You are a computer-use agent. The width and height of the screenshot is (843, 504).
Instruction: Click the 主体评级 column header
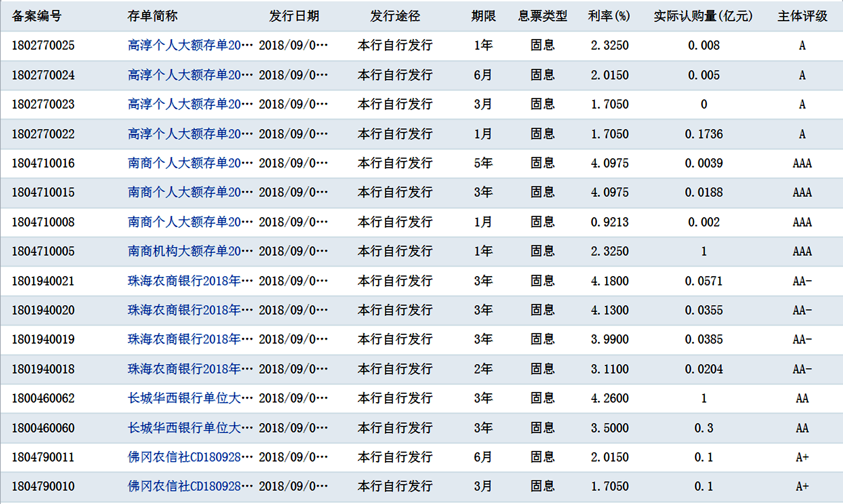802,16
